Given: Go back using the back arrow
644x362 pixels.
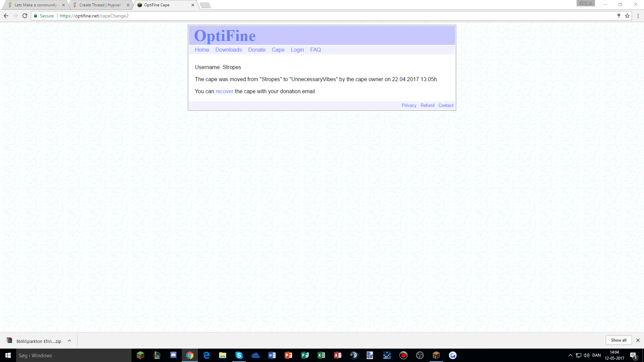Looking at the screenshot, I should [6, 16].
